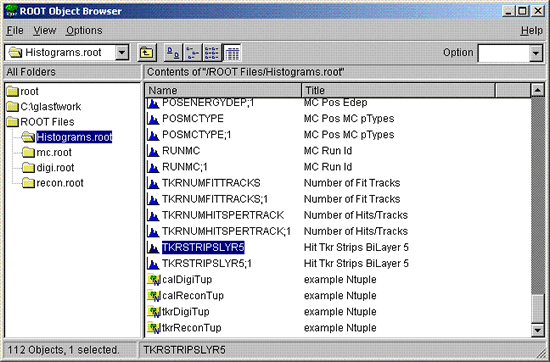This screenshot has height=362, width=550.
Task: Select mc.root in the folder tree
Action: (x=54, y=153)
